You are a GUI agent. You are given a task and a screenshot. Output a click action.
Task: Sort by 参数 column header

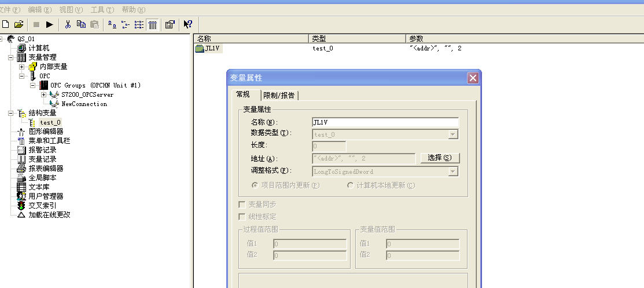coord(525,39)
